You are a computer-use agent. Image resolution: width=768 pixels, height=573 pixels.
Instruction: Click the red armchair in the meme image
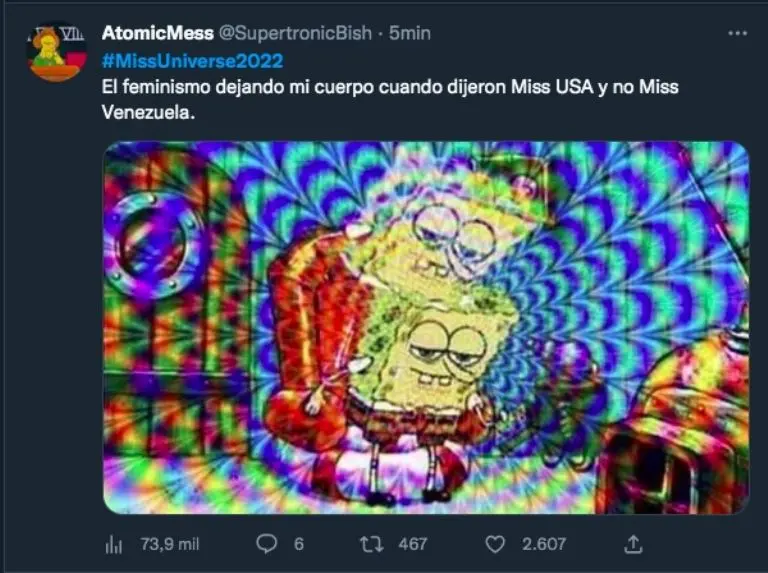tap(313, 343)
